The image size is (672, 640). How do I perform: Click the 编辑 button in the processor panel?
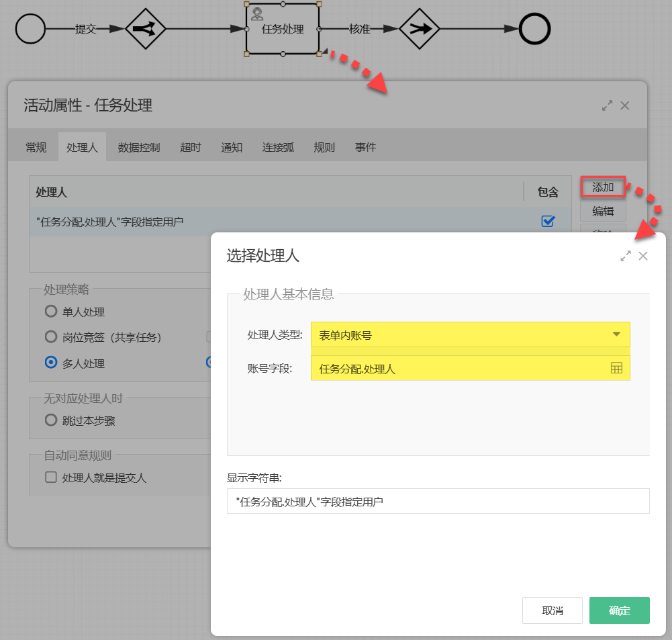[602, 212]
